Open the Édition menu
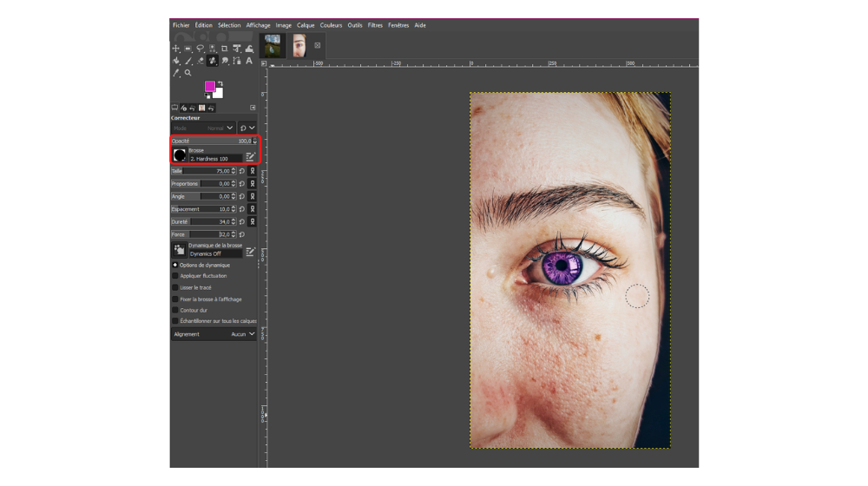868x486 pixels. click(204, 25)
